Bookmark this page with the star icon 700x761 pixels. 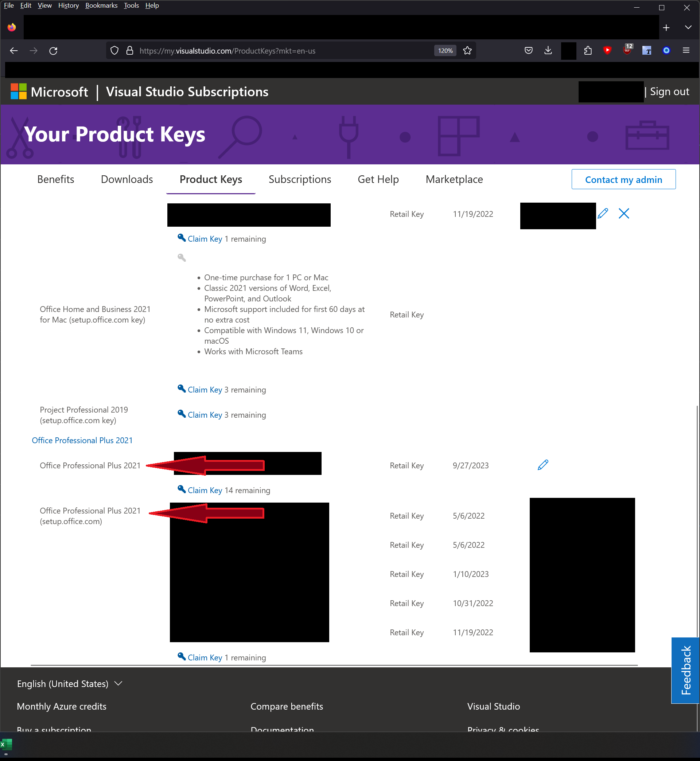pyautogui.click(x=467, y=51)
